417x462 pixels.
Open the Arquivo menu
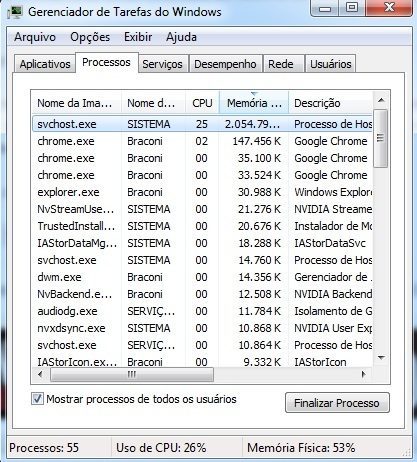pyautogui.click(x=35, y=37)
